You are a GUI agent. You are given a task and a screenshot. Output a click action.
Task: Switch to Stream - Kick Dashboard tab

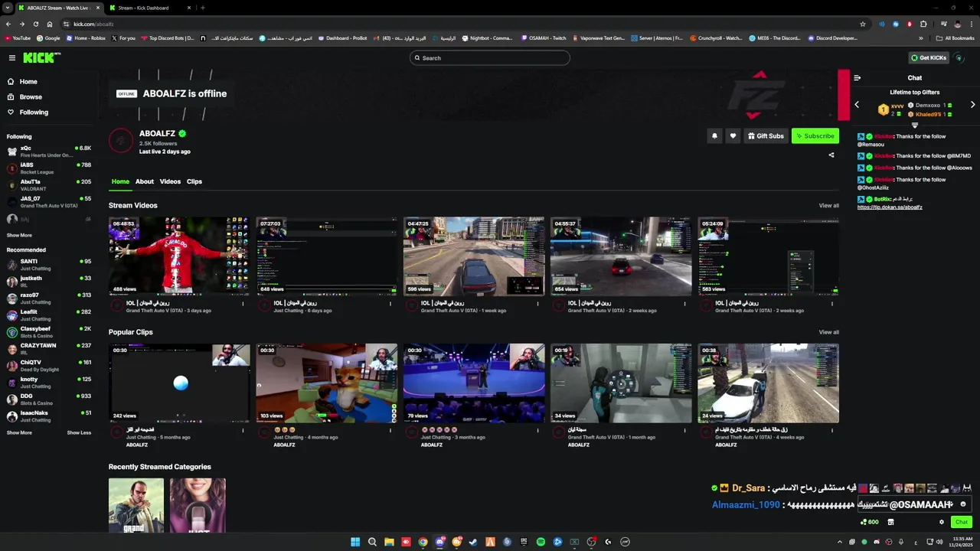coord(149,8)
